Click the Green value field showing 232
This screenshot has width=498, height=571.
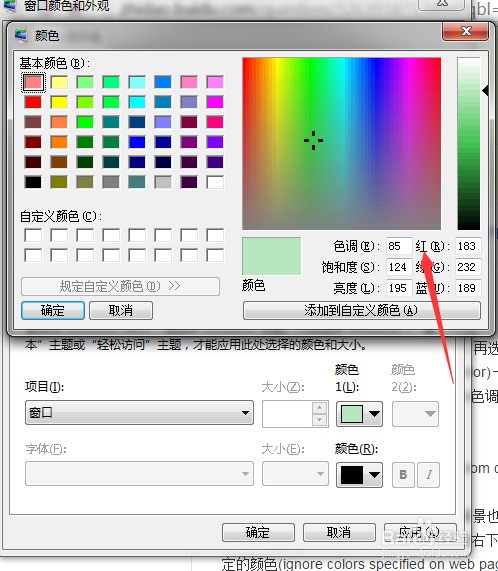468,267
